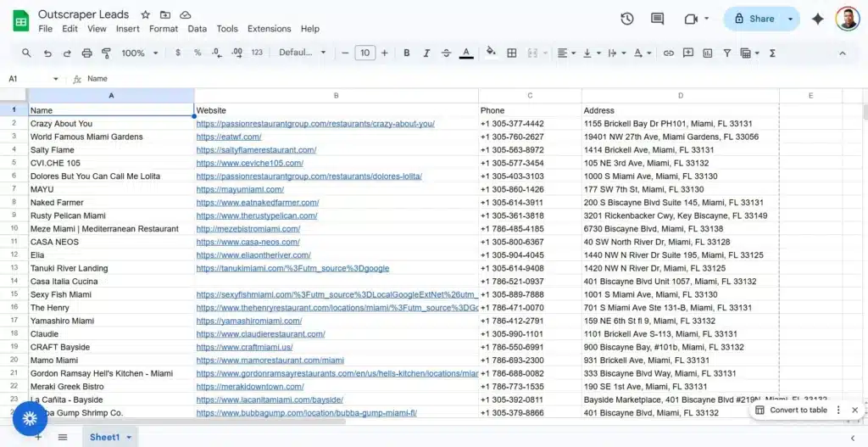Open the comments panel icon
This screenshot has width=868, height=447.
657,19
